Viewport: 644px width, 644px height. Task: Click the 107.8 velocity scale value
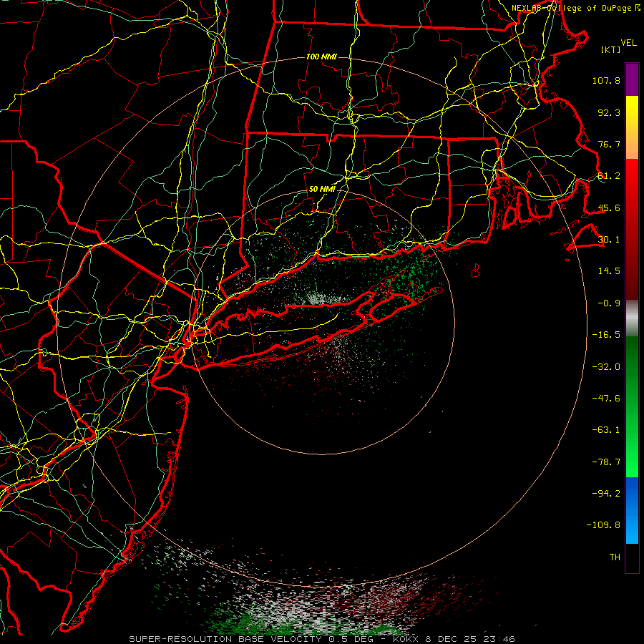coord(606,80)
